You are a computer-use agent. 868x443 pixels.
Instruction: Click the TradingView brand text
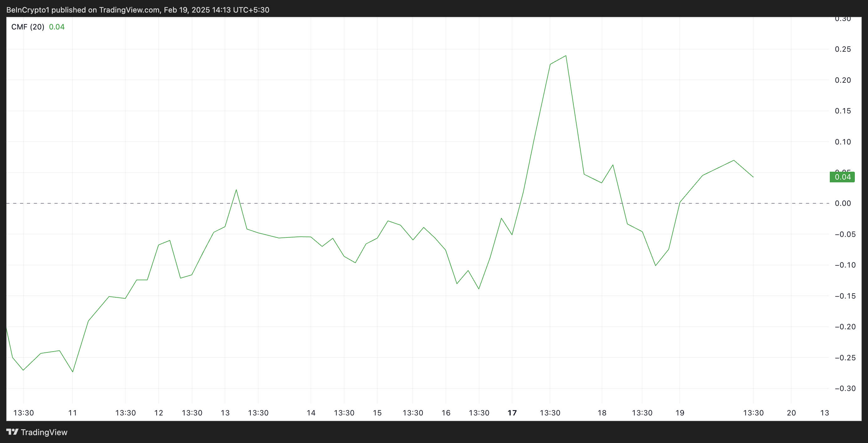[x=44, y=432]
